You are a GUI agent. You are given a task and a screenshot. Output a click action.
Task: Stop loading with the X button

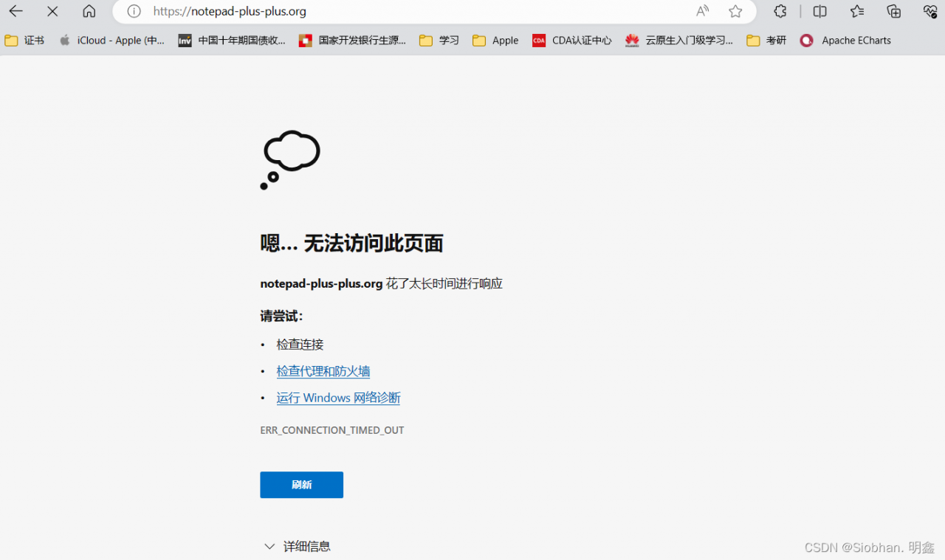(52, 11)
